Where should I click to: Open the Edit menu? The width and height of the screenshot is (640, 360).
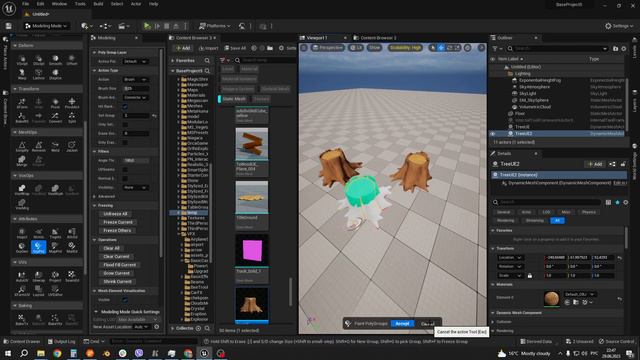[x=40, y=4]
